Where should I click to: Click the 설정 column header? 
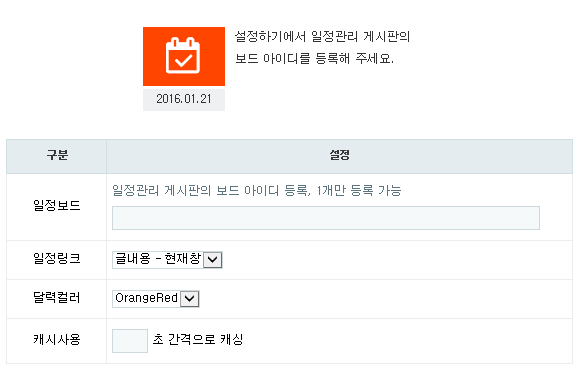[340, 156]
